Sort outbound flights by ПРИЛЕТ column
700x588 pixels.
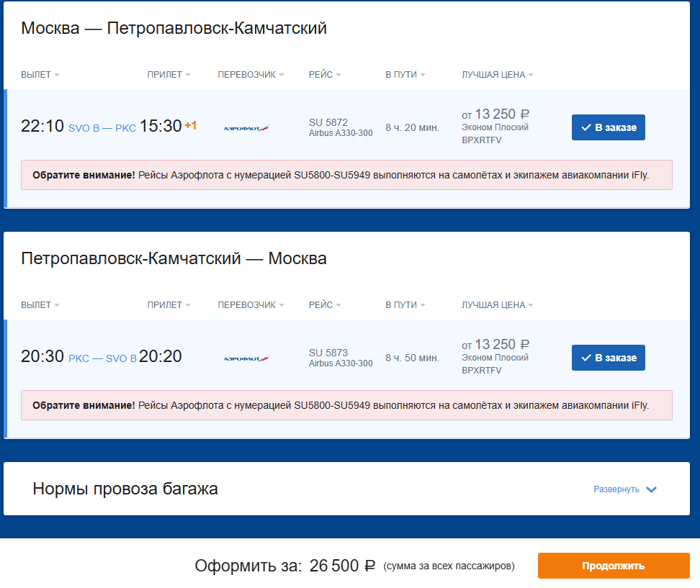[169, 75]
